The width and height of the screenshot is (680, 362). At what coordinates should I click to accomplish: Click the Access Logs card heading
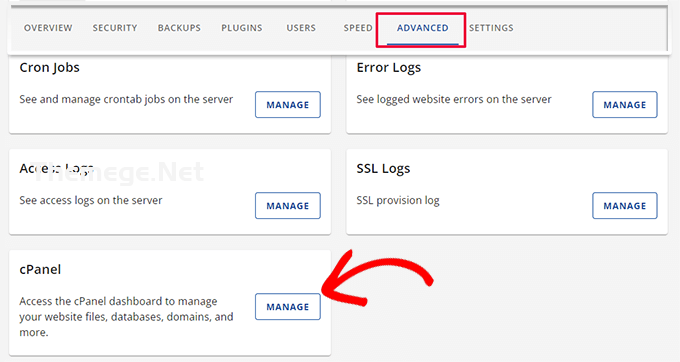[x=56, y=169]
